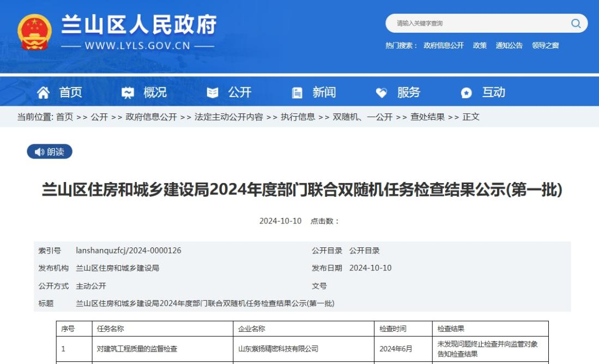The width and height of the screenshot is (599, 364).
Task: Click the home icon beside 首页
Action: pyautogui.click(x=43, y=93)
